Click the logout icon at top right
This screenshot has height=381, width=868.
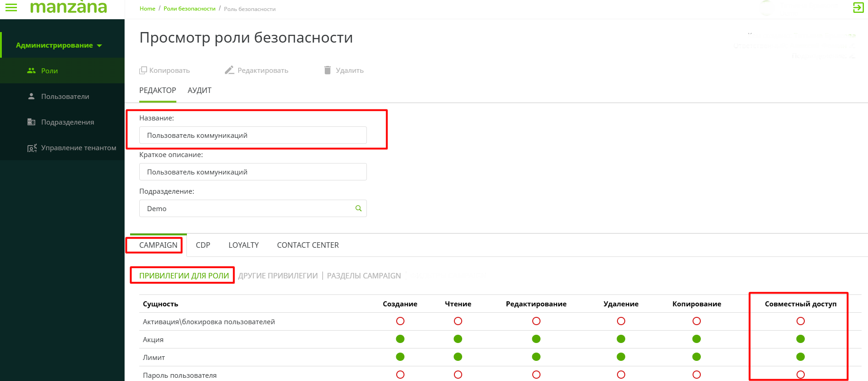[x=858, y=7]
